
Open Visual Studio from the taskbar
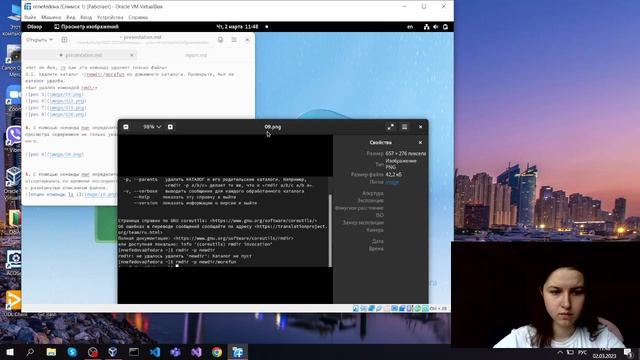pos(196,352)
